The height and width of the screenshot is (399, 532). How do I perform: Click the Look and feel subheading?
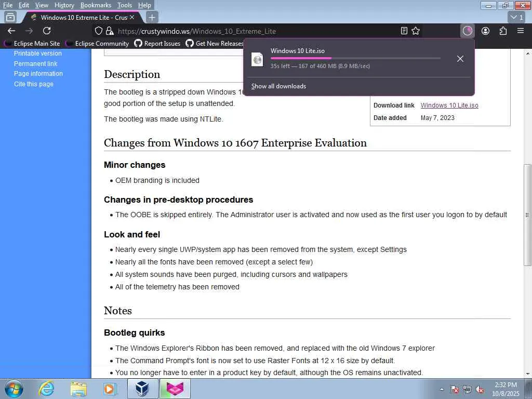pos(132,234)
